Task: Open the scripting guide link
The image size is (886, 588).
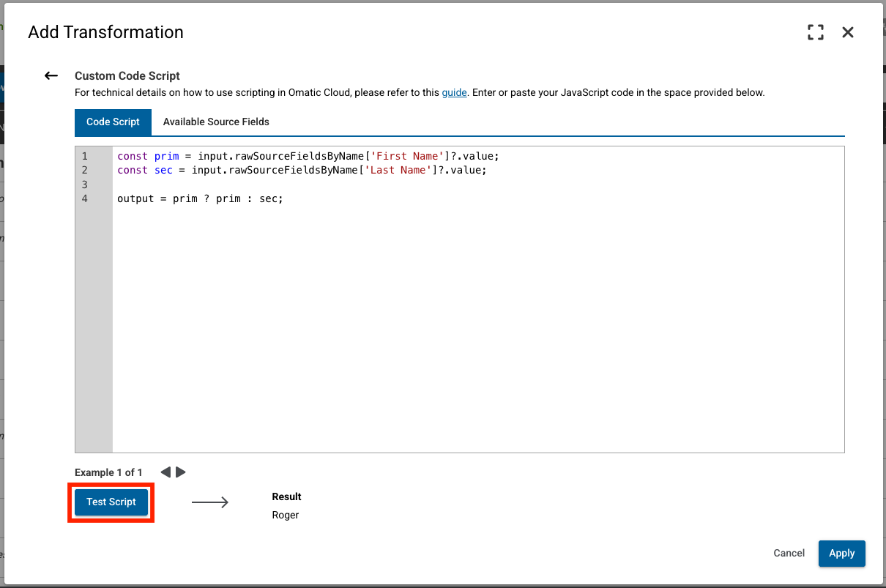Action: click(454, 93)
